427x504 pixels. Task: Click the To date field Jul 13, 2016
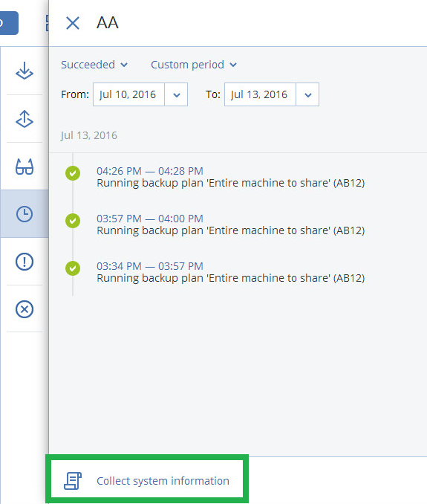point(260,94)
